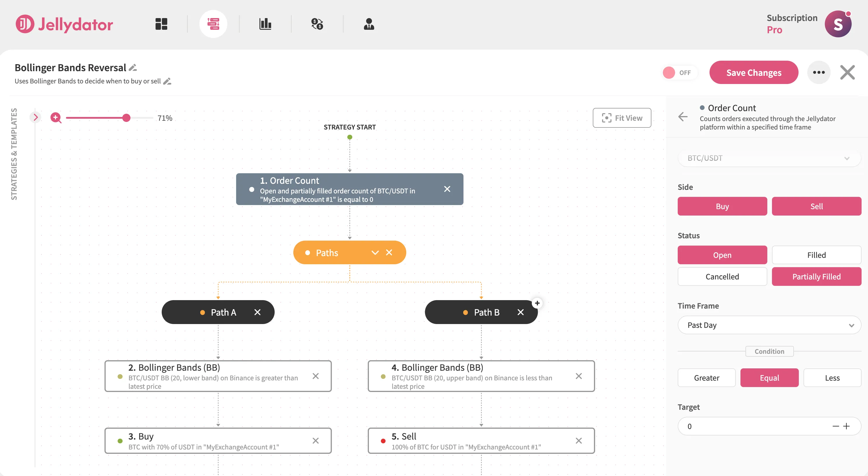The height and width of the screenshot is (476, 868).
Task: Open the bar chart analytics icon
Action: tap(265, 24)
